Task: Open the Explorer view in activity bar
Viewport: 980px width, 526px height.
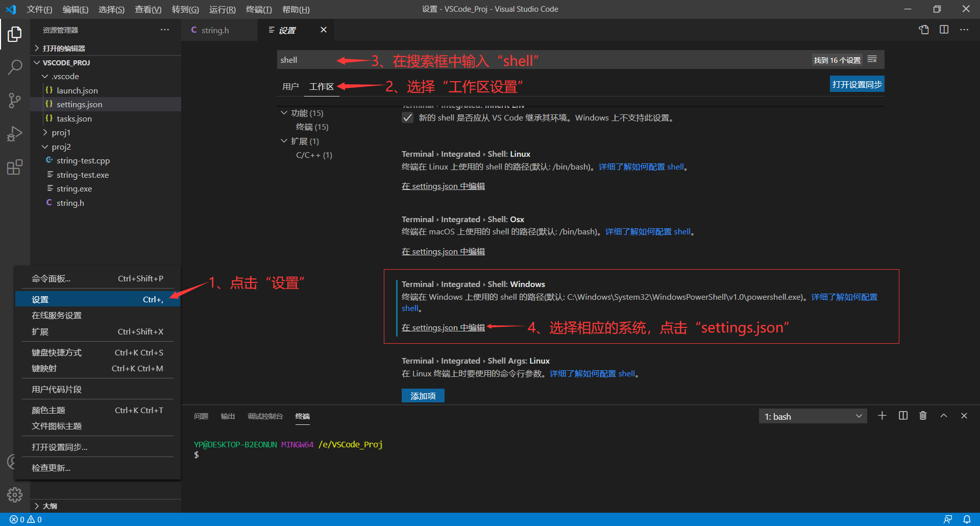Action: pyautogui.click(x=15, y=34)
